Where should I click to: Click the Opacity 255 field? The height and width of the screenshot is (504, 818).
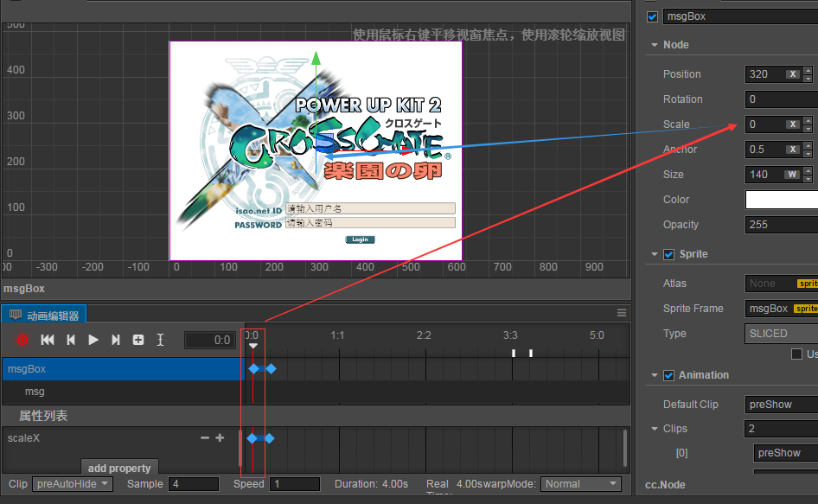[781, 225]
